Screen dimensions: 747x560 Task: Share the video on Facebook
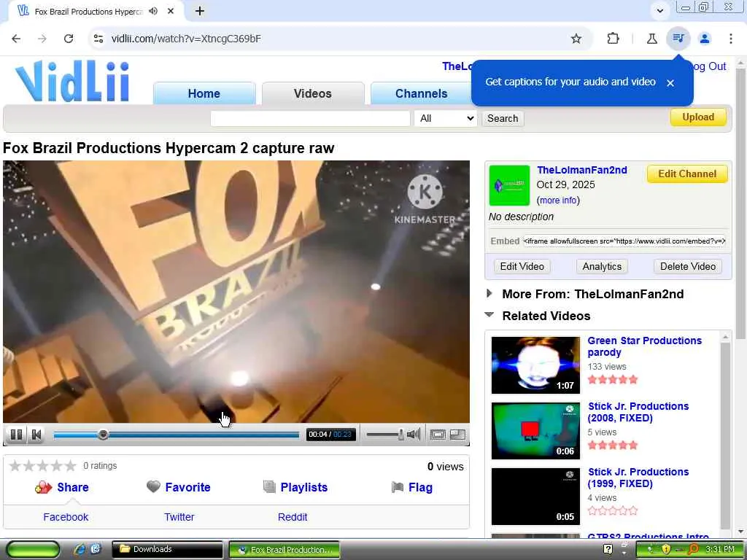point(66,517)
